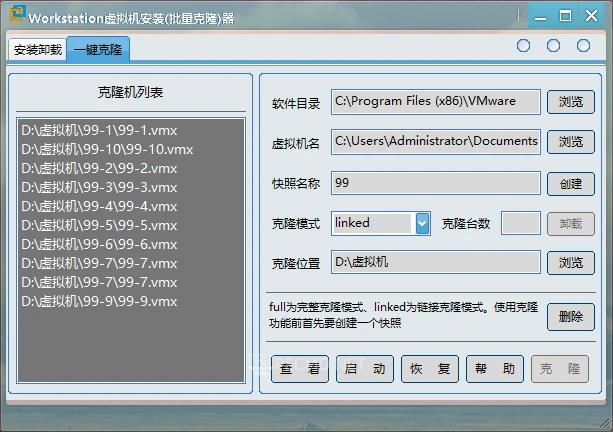This screenshot has width=613, height=432.
Task: Click the middle circle button at top right
Action: click(553, 46)
